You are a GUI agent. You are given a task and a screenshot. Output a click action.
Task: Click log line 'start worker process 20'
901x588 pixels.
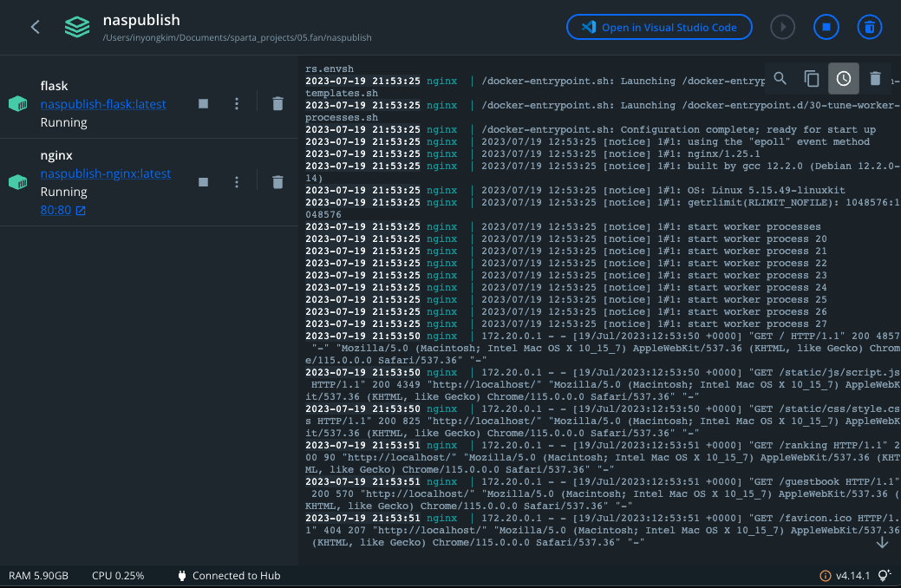566,239
